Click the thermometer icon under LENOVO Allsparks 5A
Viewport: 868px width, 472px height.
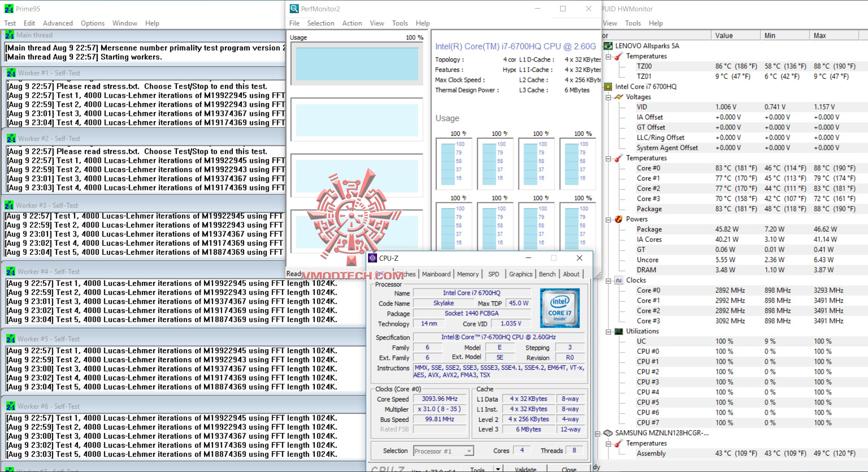click(x=618, y=56)
